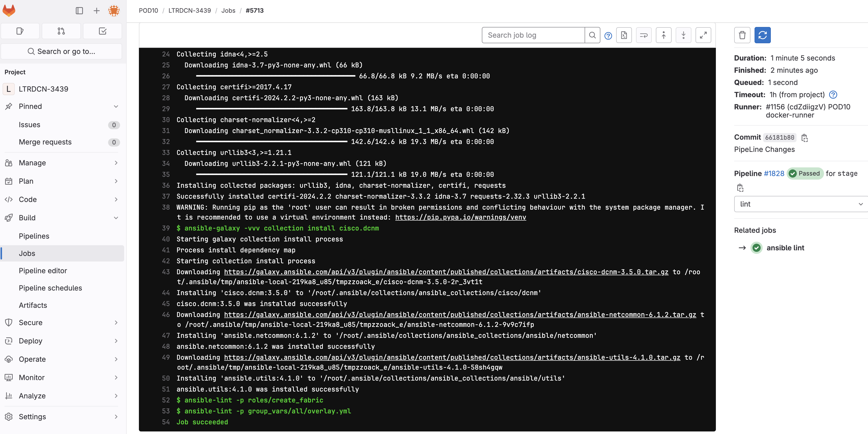868x434 pixels.
Task: Open pipeline #1828 link
Action: click(774, 173)
